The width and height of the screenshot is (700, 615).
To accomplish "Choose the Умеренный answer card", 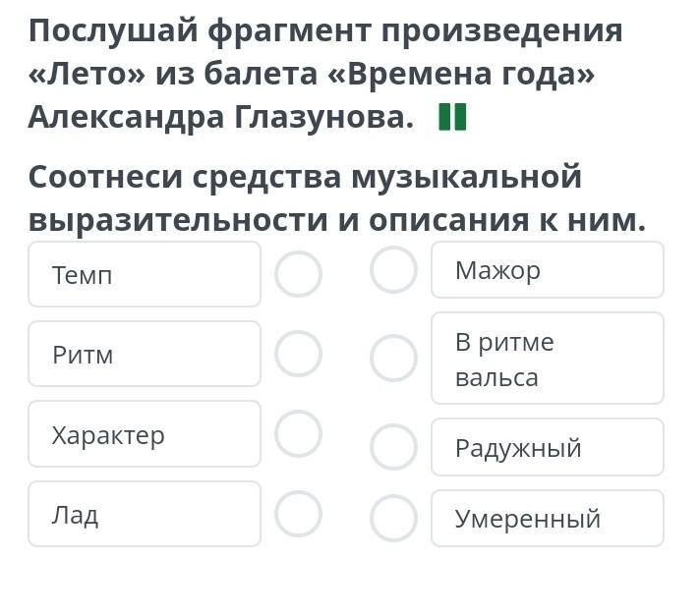I will coord(548,518).
